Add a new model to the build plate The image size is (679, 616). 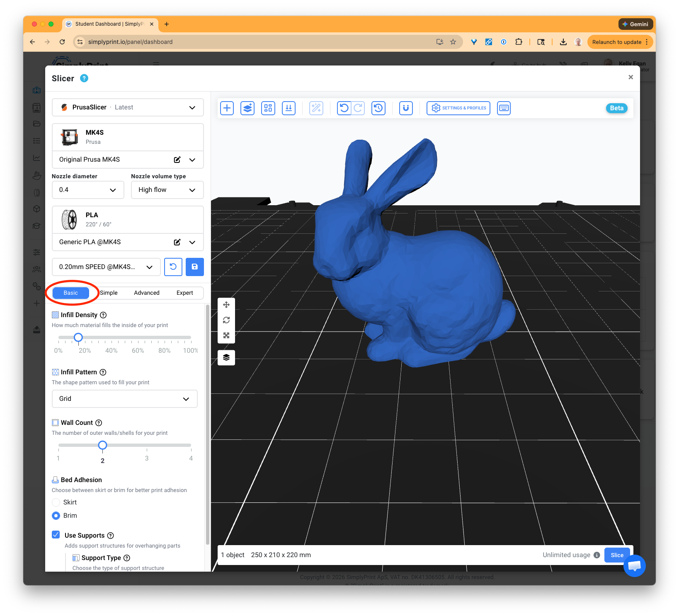[x=227, y=108]
